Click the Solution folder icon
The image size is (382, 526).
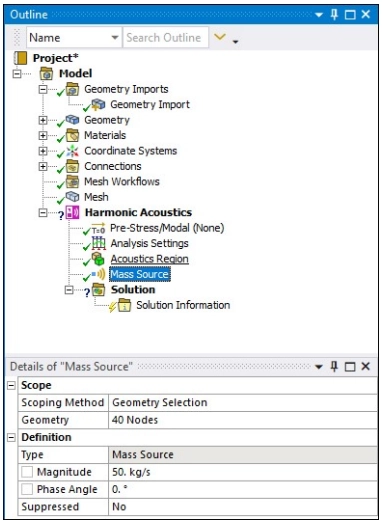pos(98,290)
